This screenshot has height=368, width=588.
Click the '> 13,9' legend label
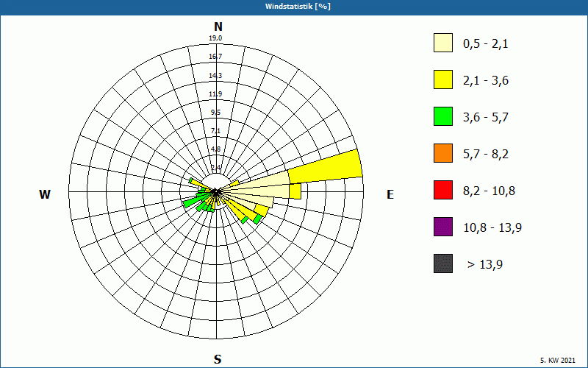485,265
